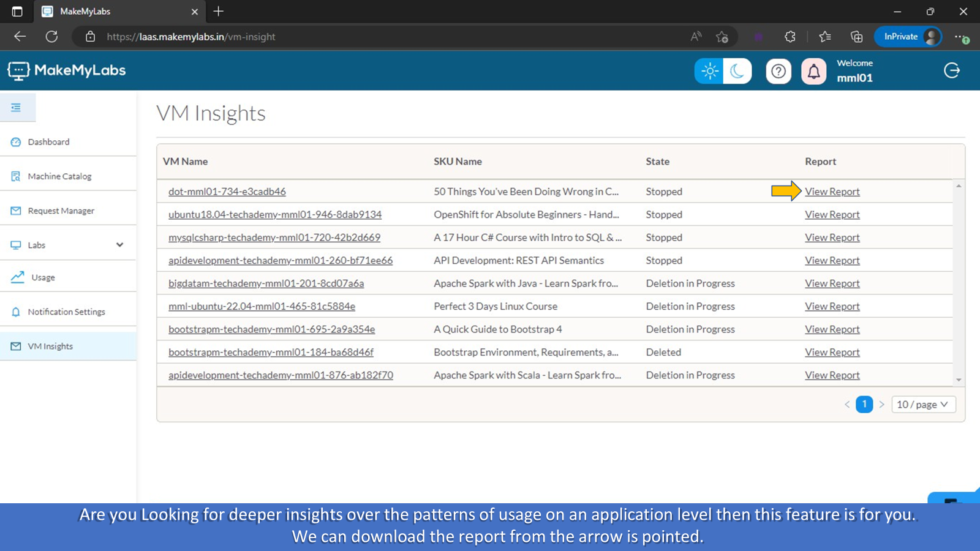The height and width of the screenshot is (551, 980).
Task: Click the table scrollbar down arrow
Action: click(959, 380)
